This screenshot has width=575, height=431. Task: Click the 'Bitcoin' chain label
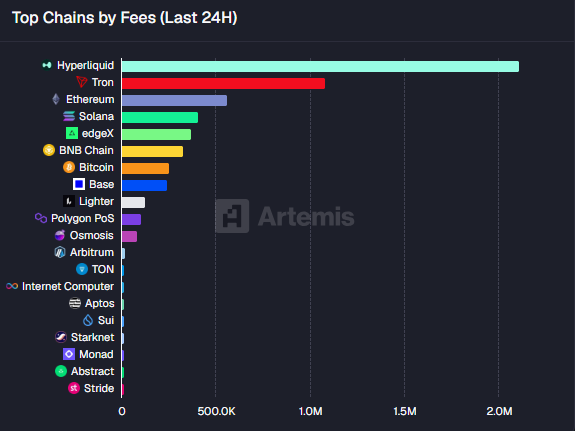(x=96, y=167)
